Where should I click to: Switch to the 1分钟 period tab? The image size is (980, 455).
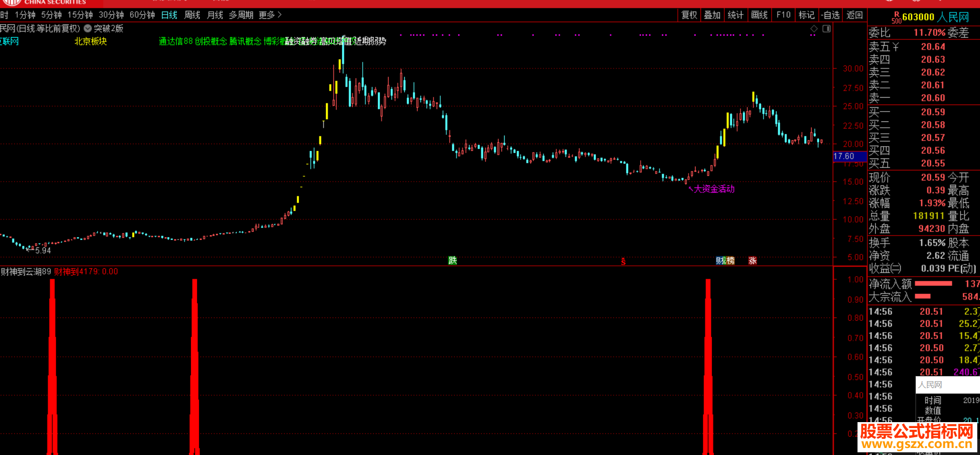[x=25, y=15]
